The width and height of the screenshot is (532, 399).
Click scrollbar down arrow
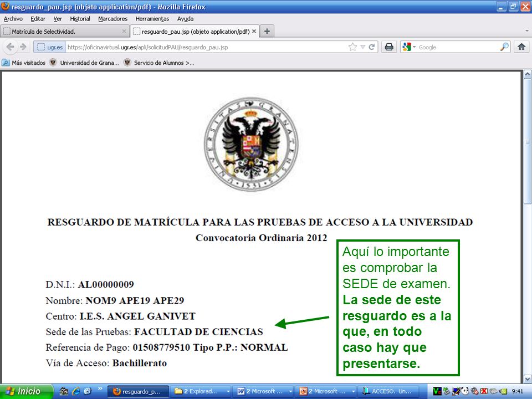pyautogui.click(x=528, y=378)
